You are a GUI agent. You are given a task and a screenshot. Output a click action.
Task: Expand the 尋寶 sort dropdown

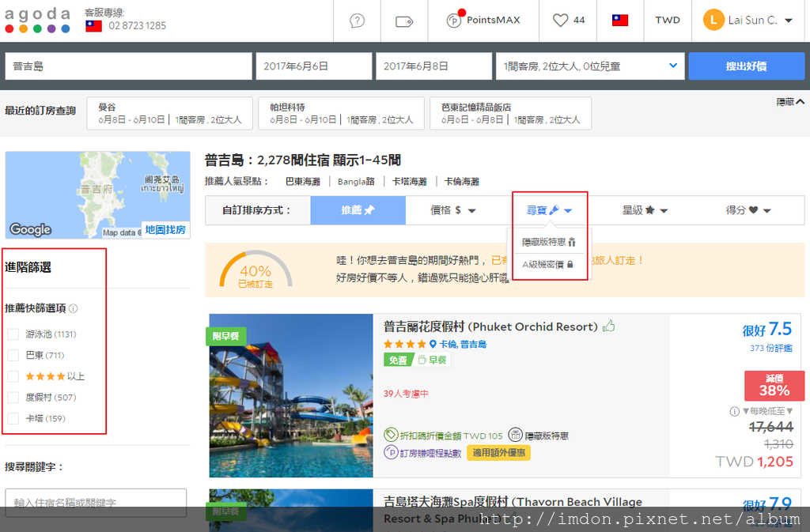click(549, 210)
